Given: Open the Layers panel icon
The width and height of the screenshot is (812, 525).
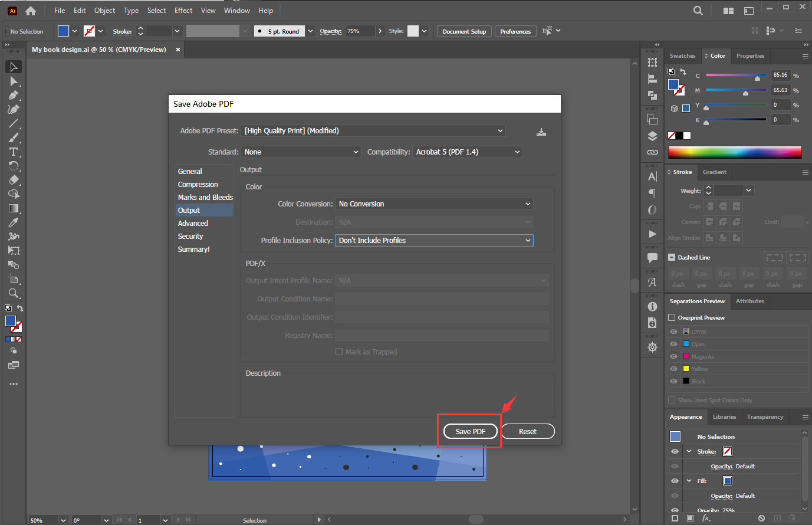Looking at the screenshot, I should (652, 136).
